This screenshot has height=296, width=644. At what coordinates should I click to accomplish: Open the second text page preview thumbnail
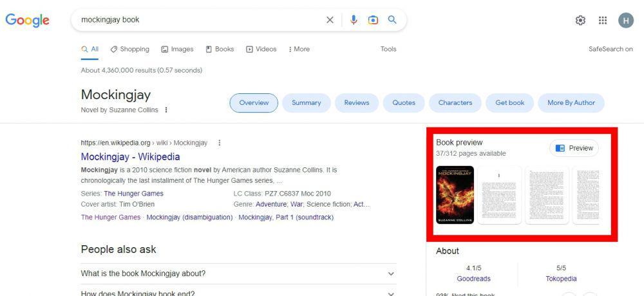point(547,195)
